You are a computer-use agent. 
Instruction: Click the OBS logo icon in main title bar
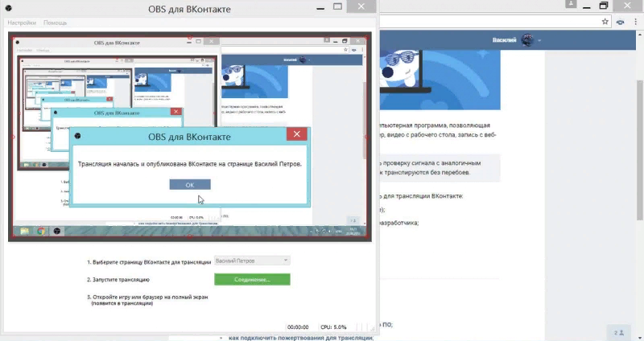pos(8,8)
